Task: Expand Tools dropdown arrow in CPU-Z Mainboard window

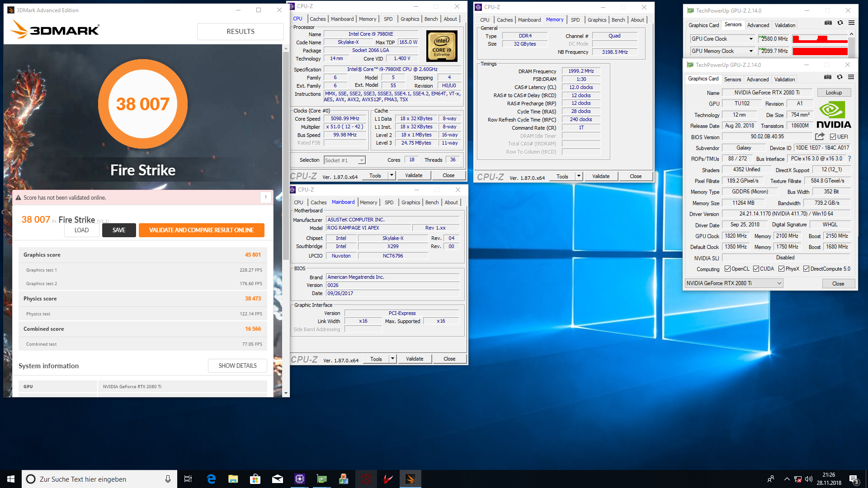Action: pos(392,359)
